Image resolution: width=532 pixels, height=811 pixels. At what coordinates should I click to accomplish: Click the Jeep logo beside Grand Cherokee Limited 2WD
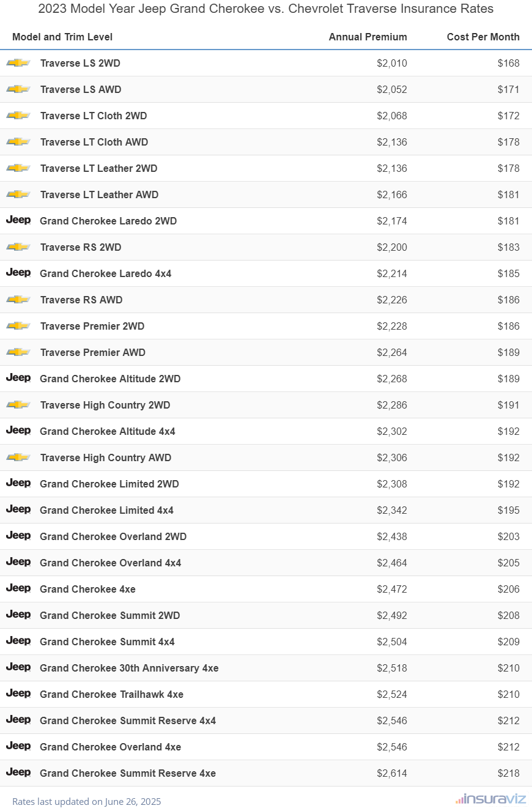18,483
